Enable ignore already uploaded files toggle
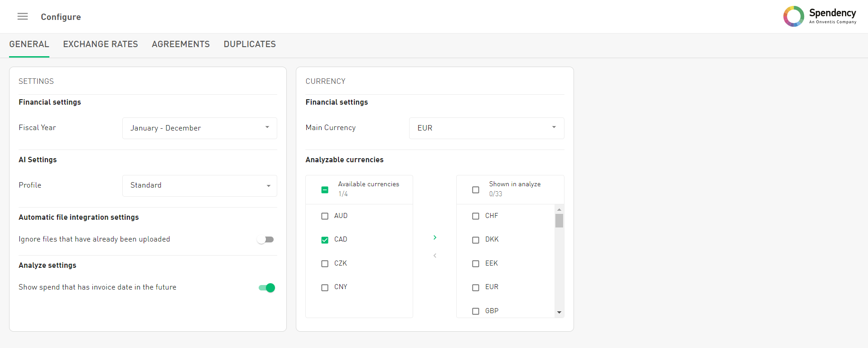The image size is (868, 348). coord(266,240)
